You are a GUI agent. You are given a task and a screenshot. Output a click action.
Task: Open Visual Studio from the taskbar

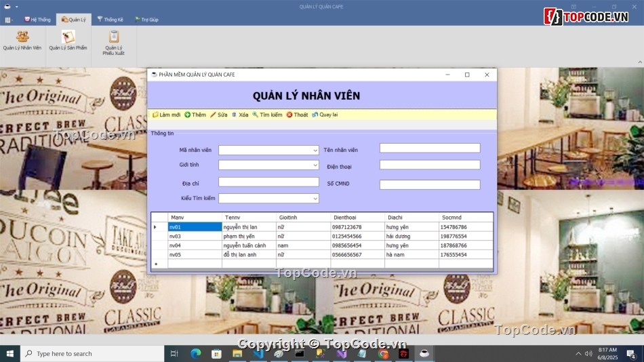tap(341, 353)
